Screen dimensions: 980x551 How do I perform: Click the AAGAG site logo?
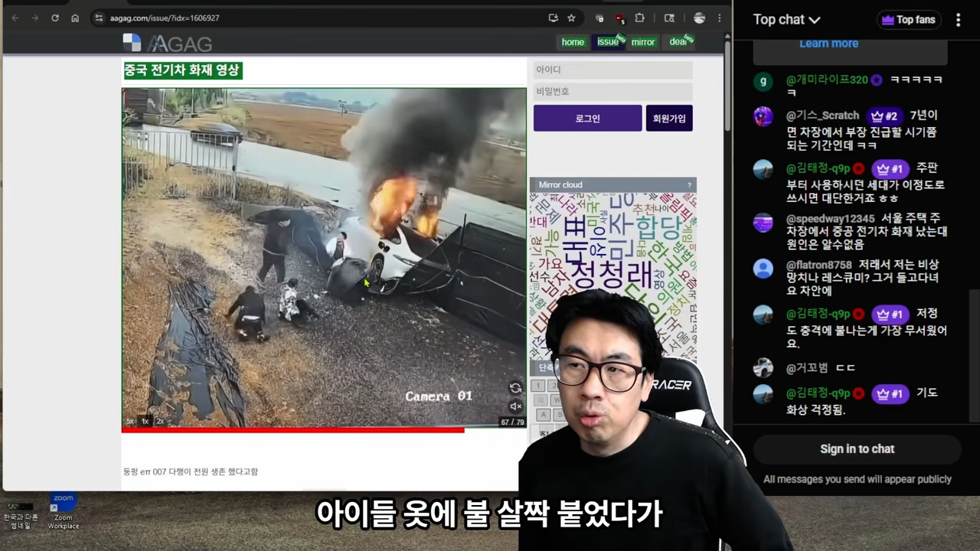tap(168, 43)
